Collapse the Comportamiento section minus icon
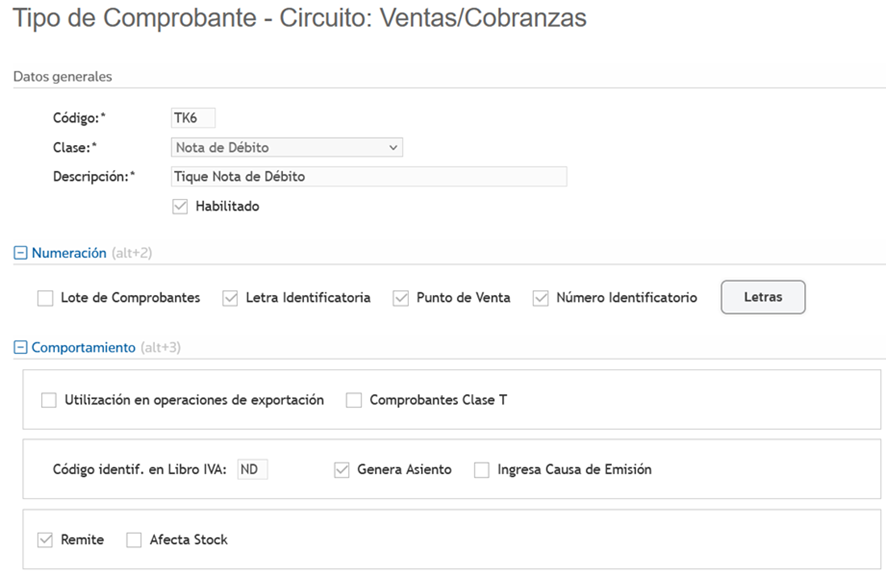The width and height of the screenshot is (886, 574). coord(20,348)
